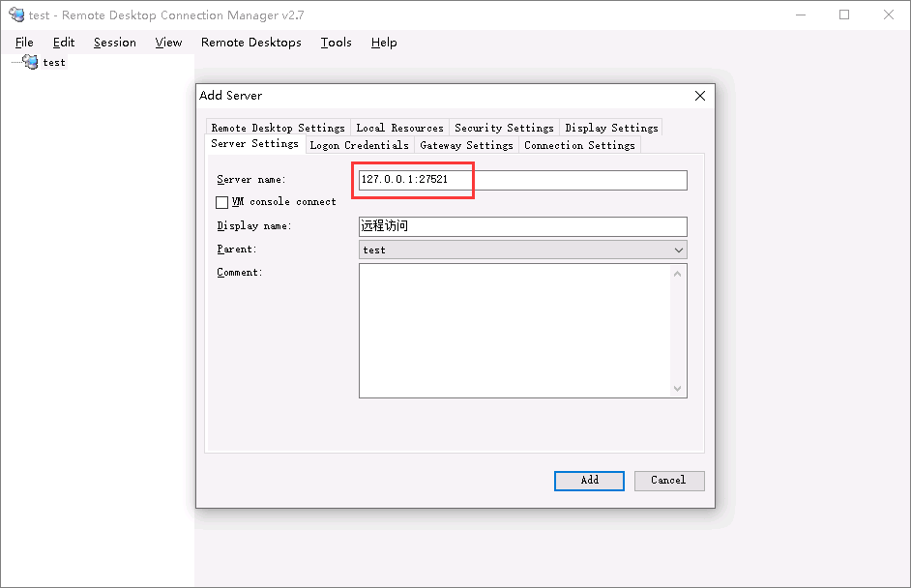Click the app icon in the title bar
The image size is (911, 588).
[16, 15]
